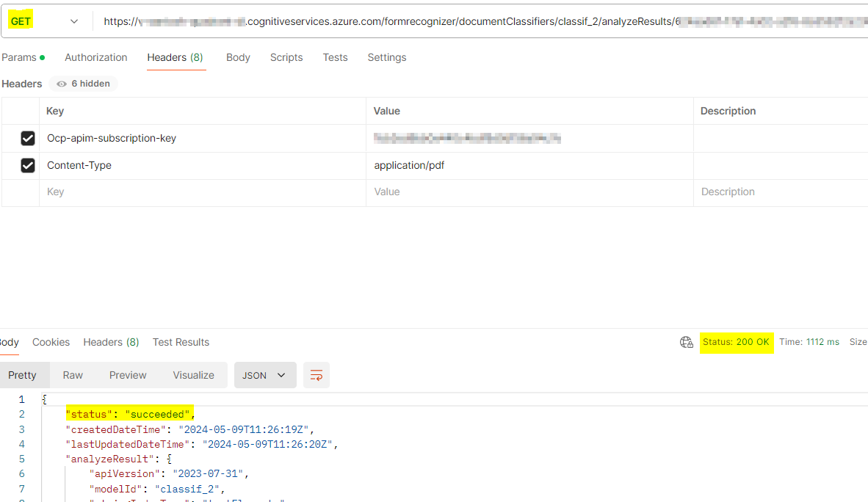Switch to the Authorization tab
This screenshot has width=868, height=502.
click(x=95, y=57)
